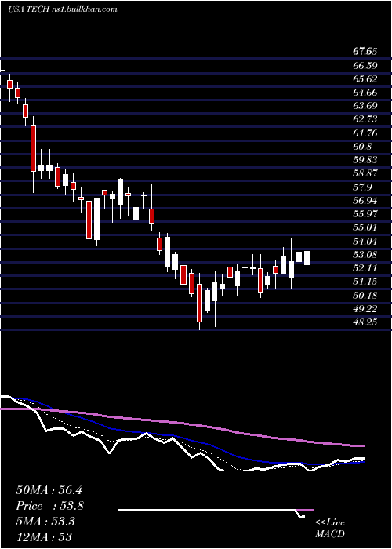The image size is (392, 549).
Task: Click the 12MA : 53 readout
Action: 44,536
